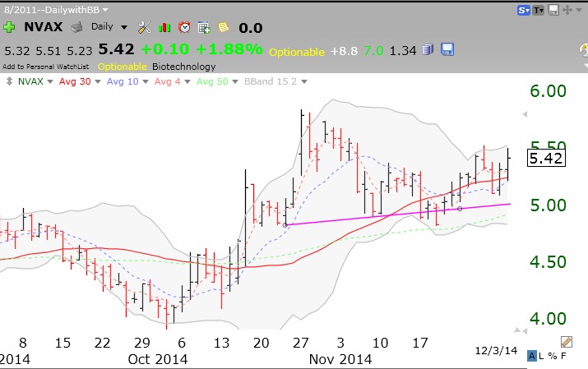
Task: Click the +8.8 value in header
Action: point(344,51)
